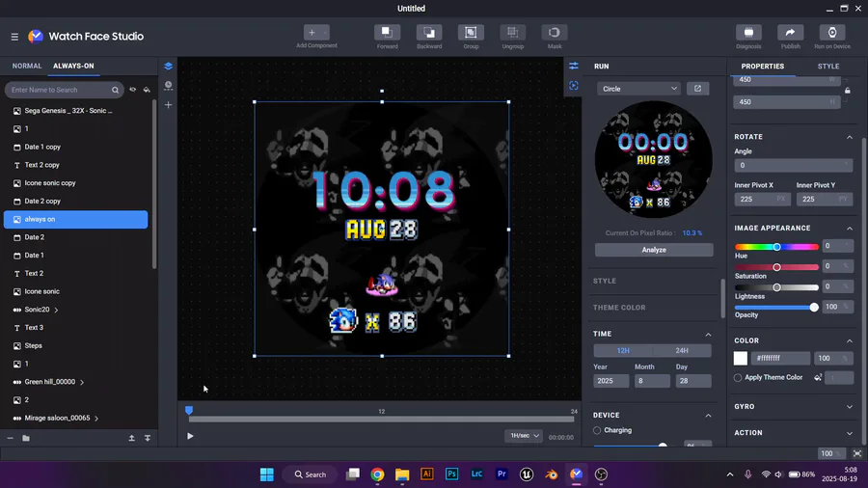Switch to the Always-On tab
Image resolution: width=868 pixels, height=488 pixels.
click(73, 66)
